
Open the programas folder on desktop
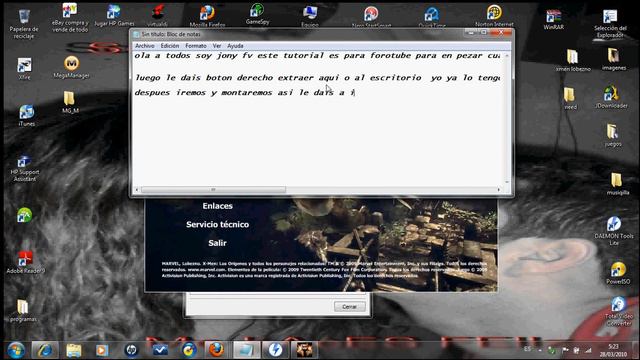click(x=23, y=311)
